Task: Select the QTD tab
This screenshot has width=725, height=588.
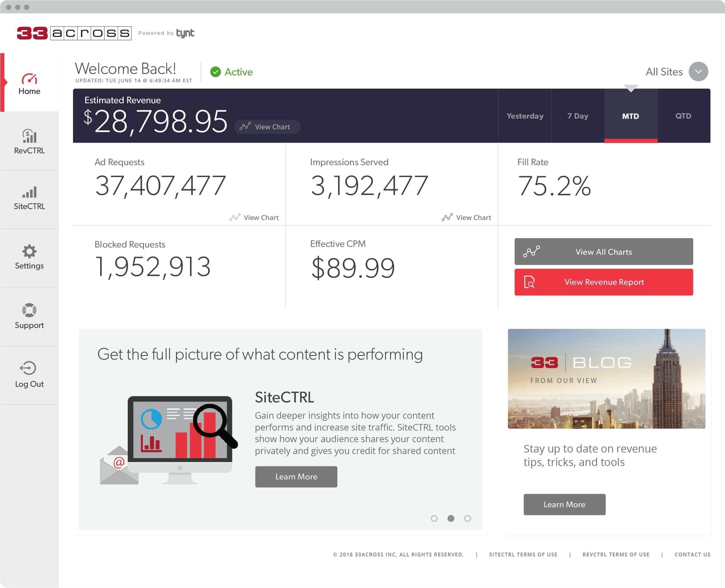Action: click(683, 116)
